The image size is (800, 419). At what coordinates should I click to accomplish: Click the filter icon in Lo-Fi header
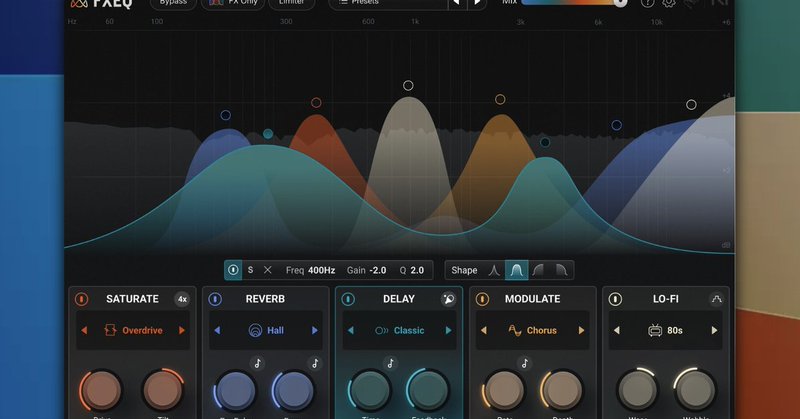[x=716, y=299]
